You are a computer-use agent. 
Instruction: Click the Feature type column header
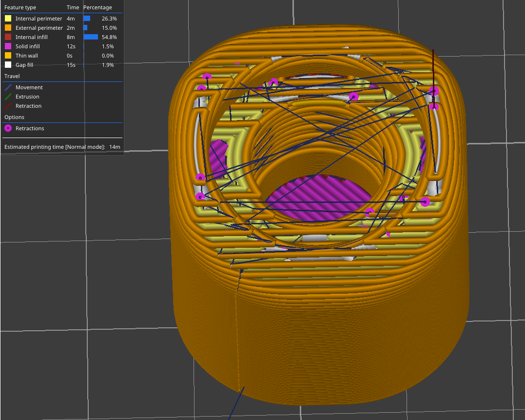[20, 7]
